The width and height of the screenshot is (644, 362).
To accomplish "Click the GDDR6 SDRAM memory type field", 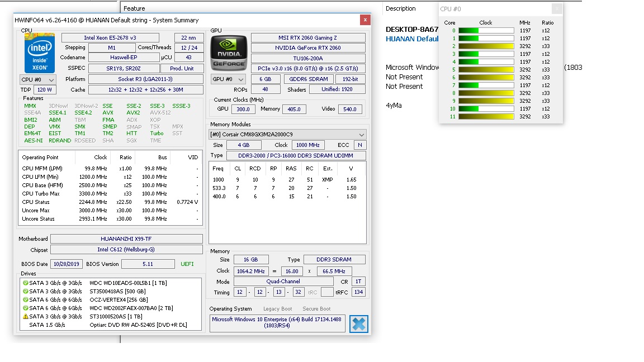I will point(309,79).
